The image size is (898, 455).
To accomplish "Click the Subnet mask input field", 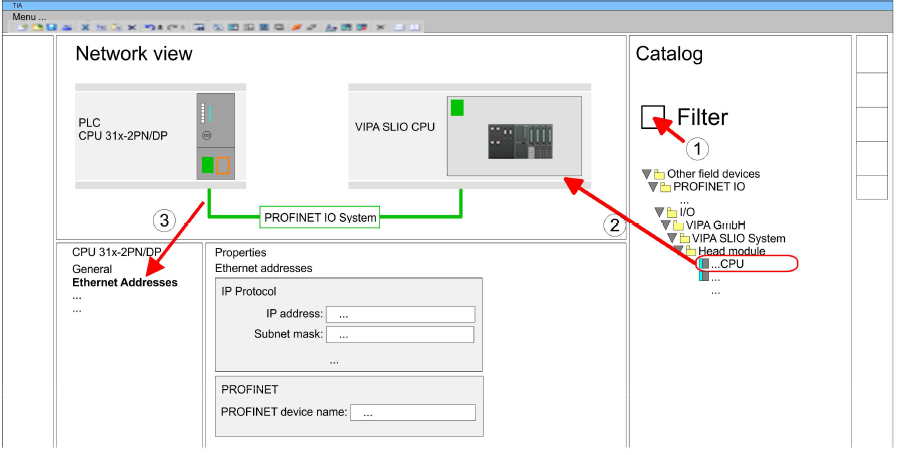I will 400,335.
